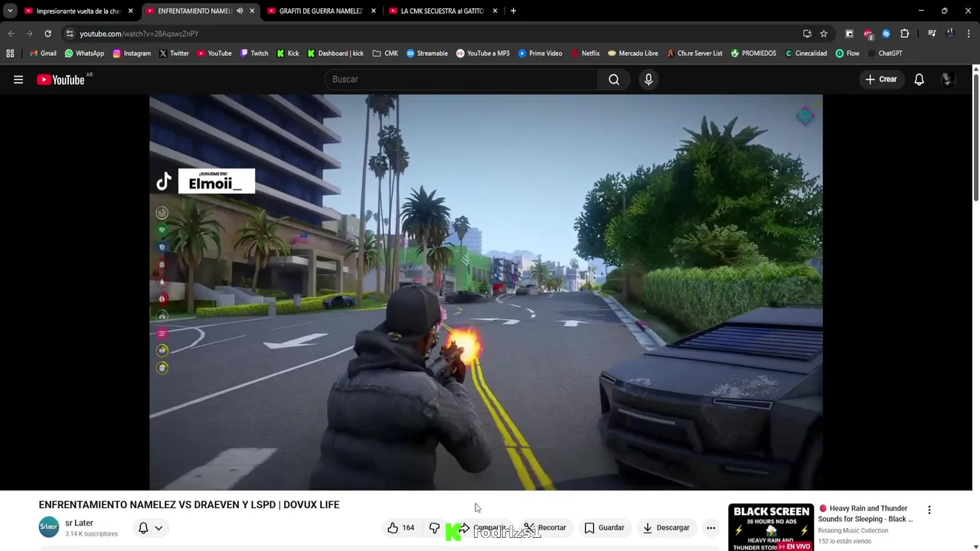
Task: Open Streamable bookmark
Action: coord(427,54)
